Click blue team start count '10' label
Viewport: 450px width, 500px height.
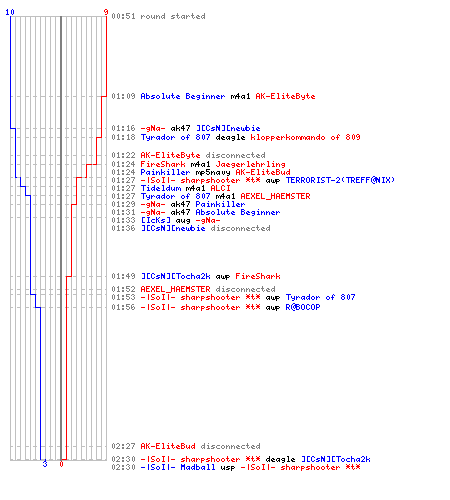pyautogui.click(x=10, y=12)
